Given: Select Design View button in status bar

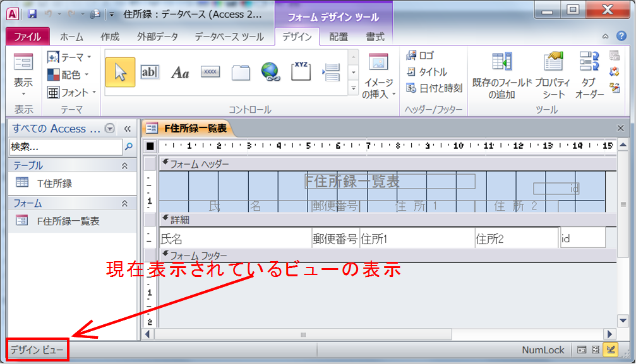Looking at the screenshot, I should (x=611, y=349).
